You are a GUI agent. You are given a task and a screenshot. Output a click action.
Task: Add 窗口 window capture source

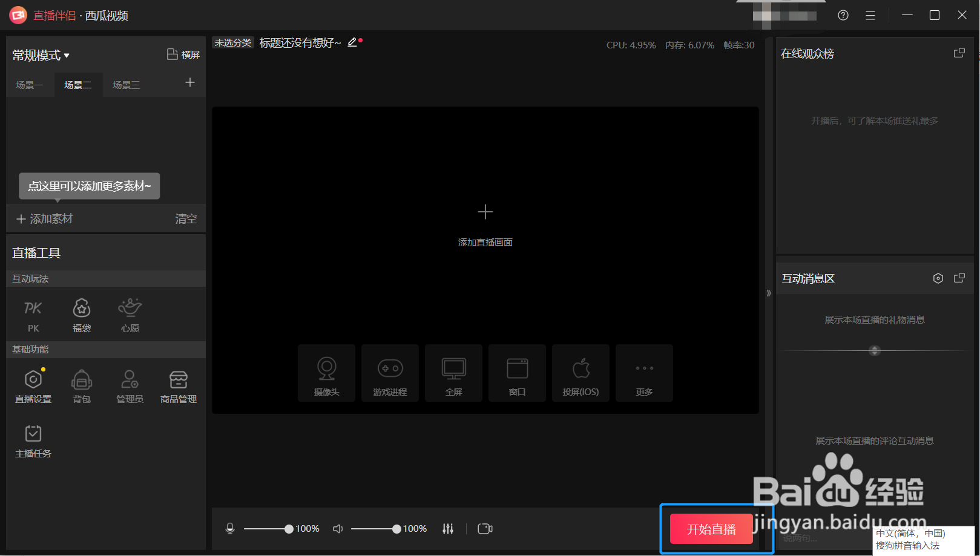(x=518, y=373)
